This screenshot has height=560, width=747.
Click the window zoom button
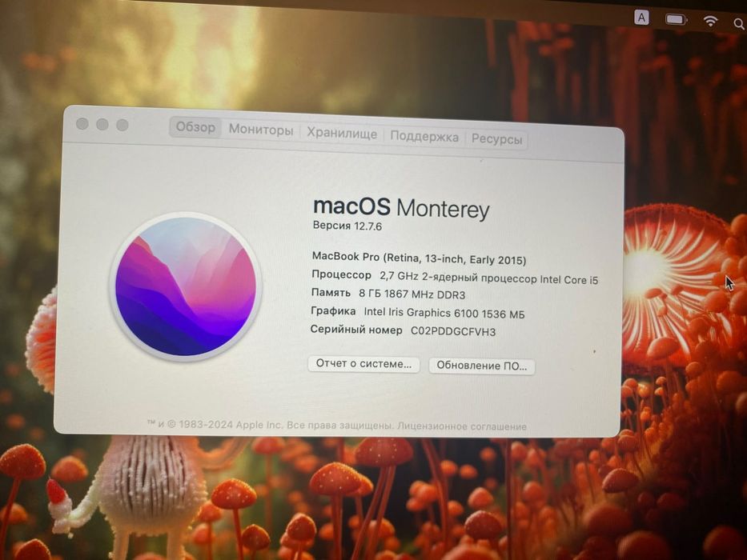pos(122,125)
